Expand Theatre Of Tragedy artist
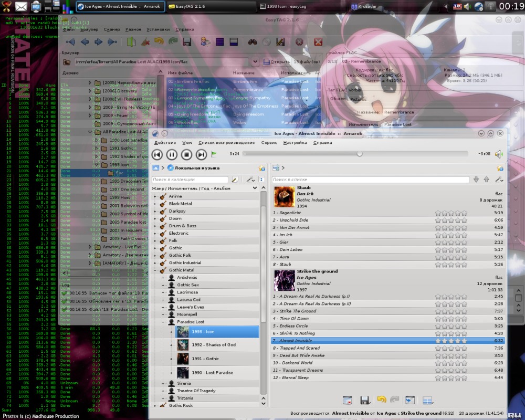525x420 pixels. click(x=163, y=391)
